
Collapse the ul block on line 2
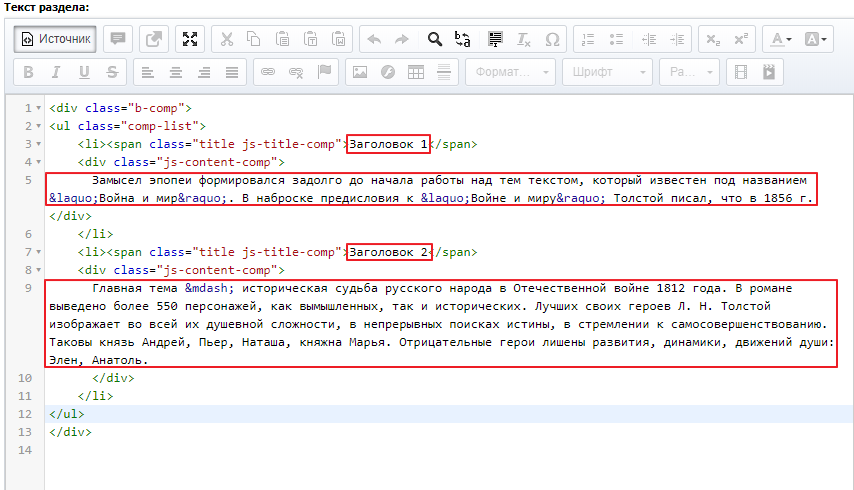(38, 126)
